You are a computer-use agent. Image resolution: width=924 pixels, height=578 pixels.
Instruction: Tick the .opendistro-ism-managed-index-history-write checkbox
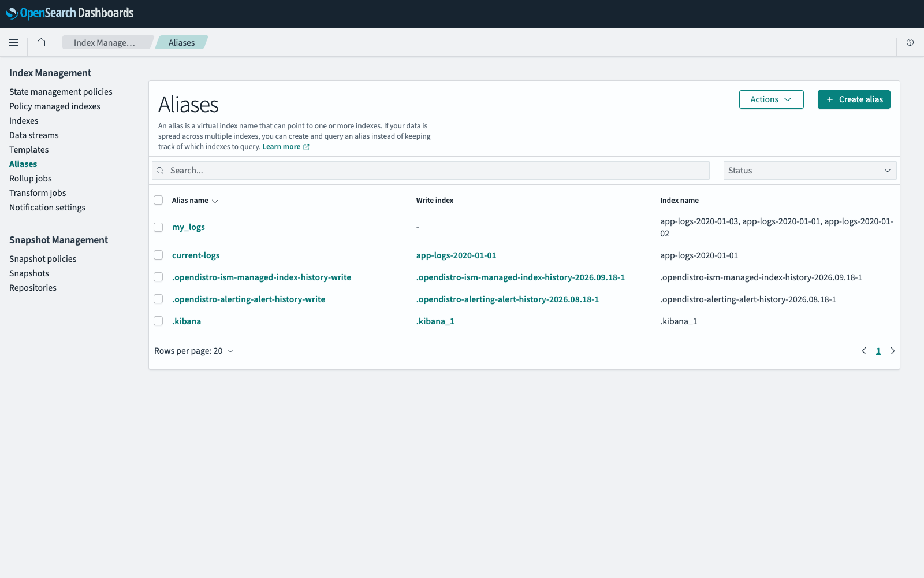[158, 277]
